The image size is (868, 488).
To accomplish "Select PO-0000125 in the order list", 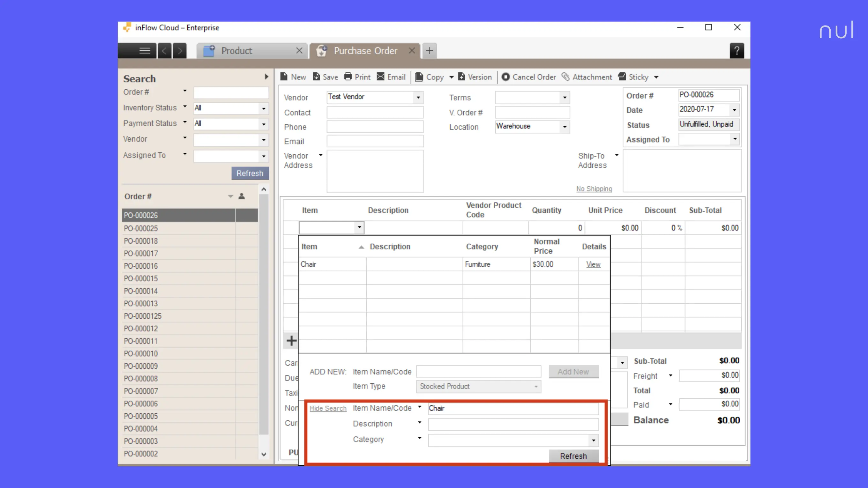I will click(x=190, y=316).
